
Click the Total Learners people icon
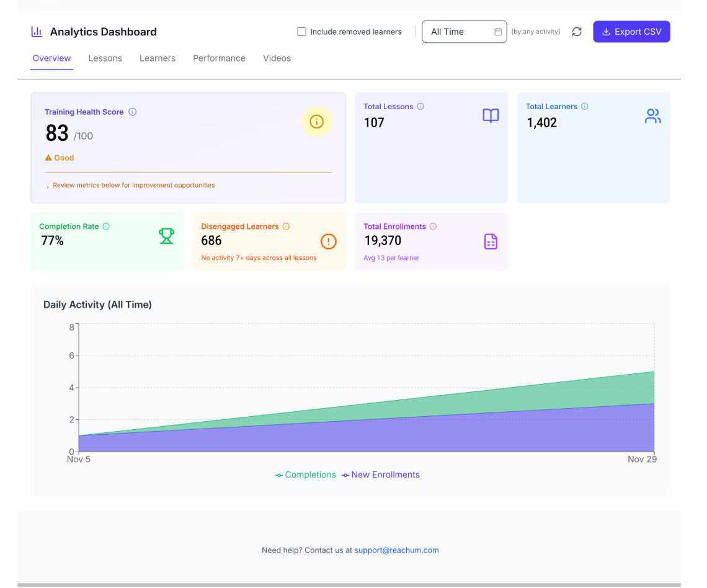pos(652,116)
